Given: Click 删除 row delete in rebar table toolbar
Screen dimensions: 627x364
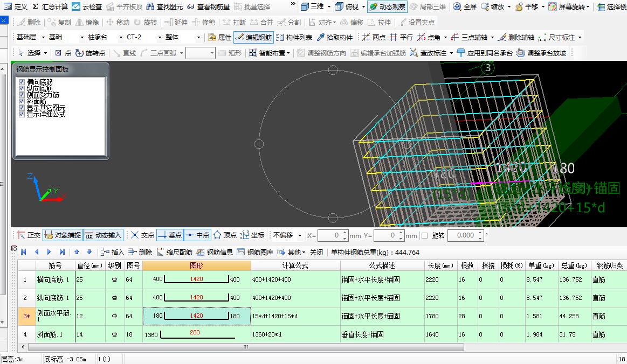Looking at the screenshot, I should point(140,252).
